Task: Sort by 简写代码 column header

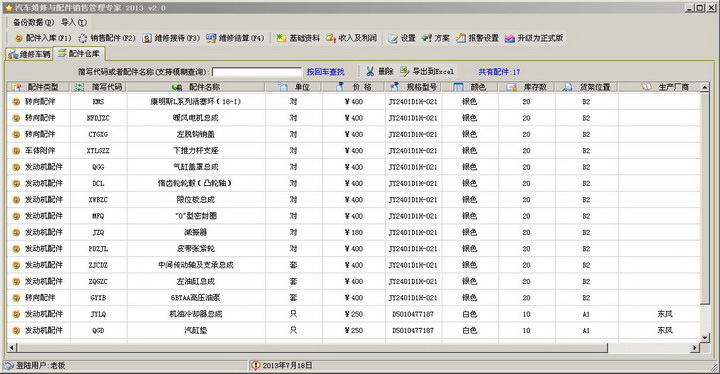Action: tap(98, 87)
